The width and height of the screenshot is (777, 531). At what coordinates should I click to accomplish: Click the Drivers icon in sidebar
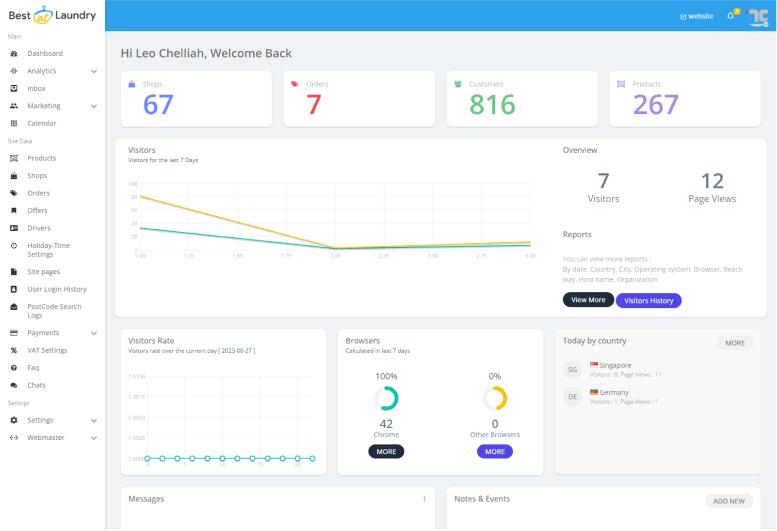click(x=14, y=228)
